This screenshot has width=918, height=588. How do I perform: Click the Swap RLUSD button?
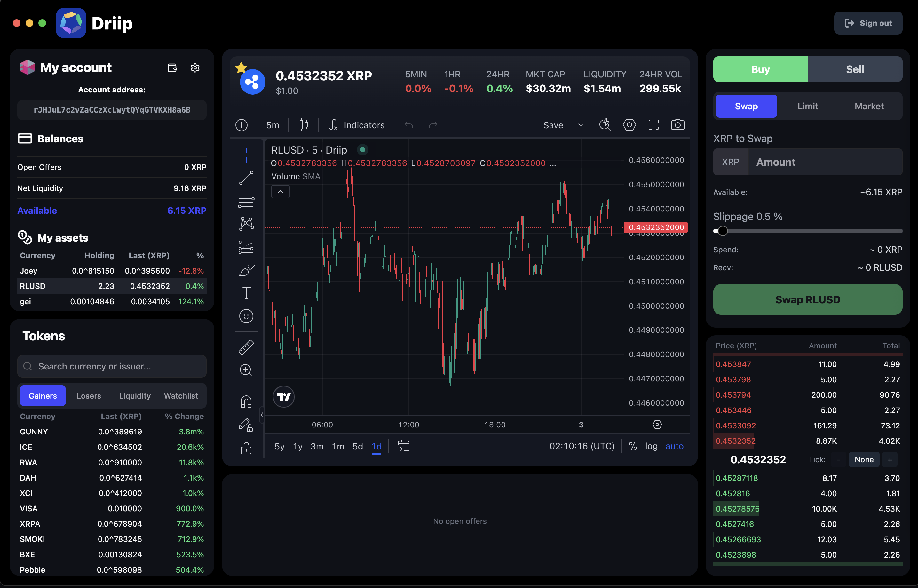[x=808, y=300]
